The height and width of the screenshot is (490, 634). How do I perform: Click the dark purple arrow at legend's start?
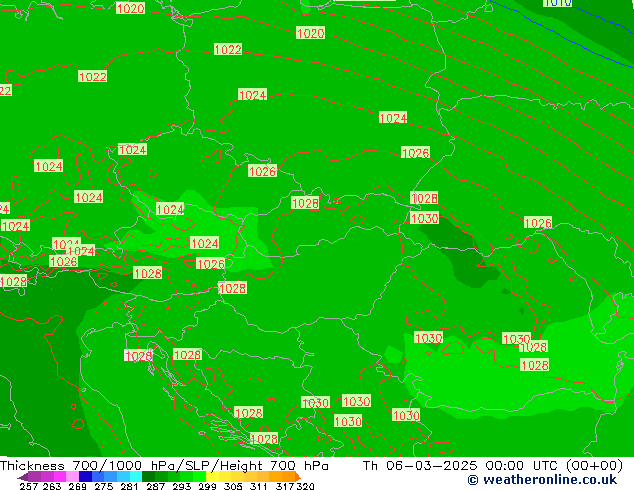[x=23, y=477]
